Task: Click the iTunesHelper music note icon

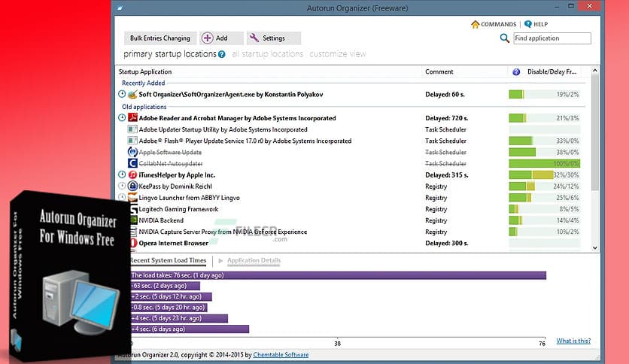Action: [x=132, y=174]
